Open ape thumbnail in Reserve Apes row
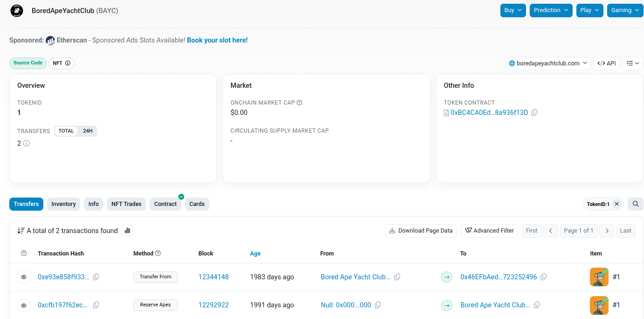644x319 pixels. (599, 305)
